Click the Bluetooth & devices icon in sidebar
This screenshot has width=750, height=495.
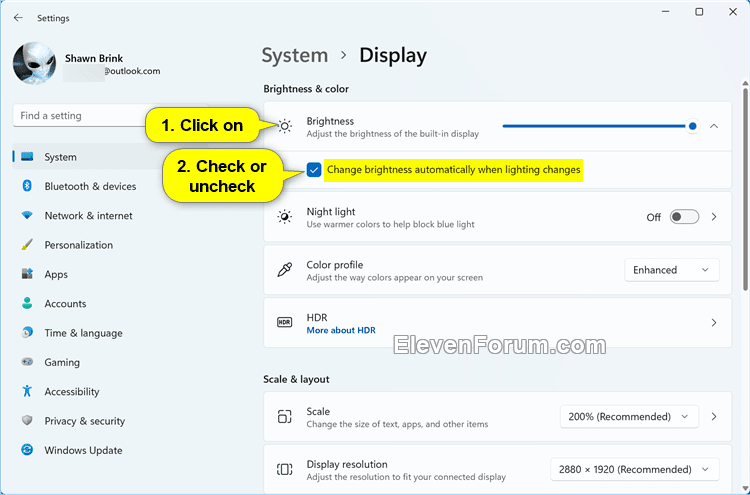coord(27,186)
